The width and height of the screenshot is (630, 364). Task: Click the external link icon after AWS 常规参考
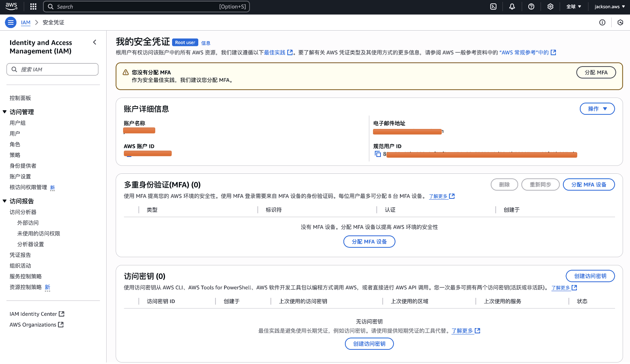(553, 53)
